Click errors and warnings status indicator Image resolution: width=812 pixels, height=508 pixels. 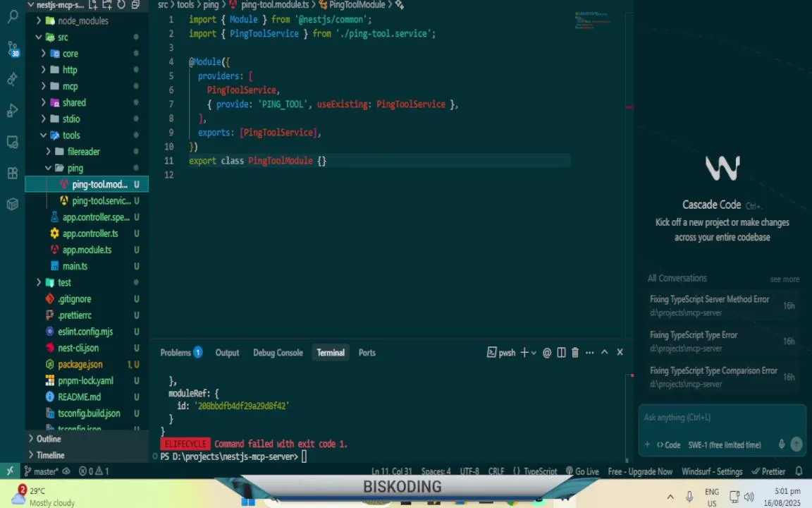(x=94, y=471)
